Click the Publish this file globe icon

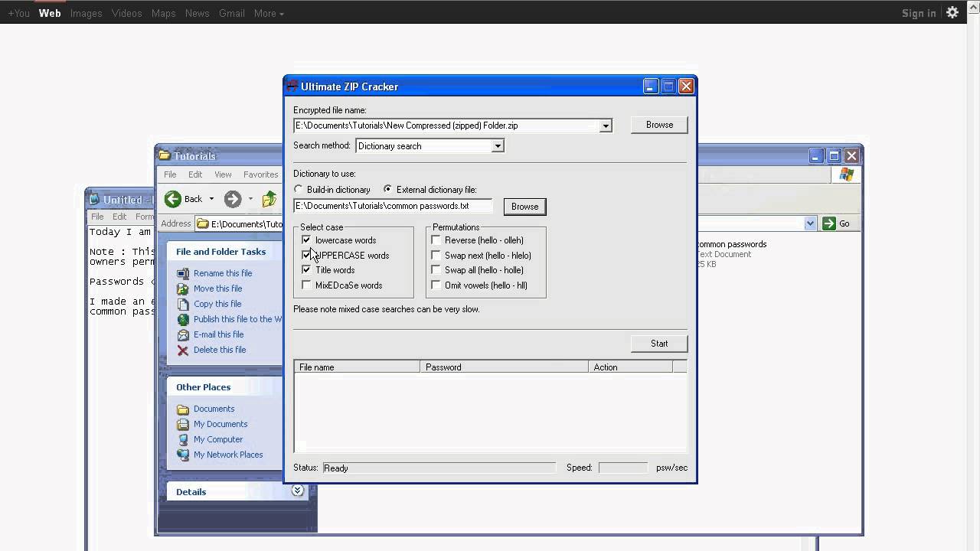(183, 319)
